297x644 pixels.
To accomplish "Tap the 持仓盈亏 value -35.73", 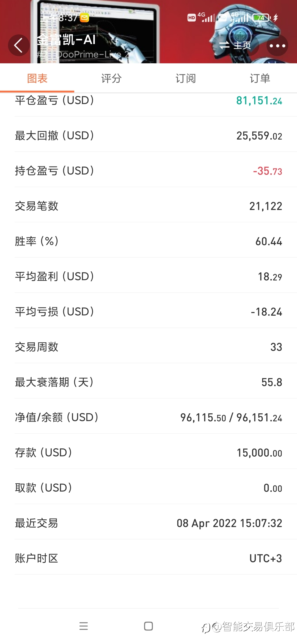I will (268, 171).
